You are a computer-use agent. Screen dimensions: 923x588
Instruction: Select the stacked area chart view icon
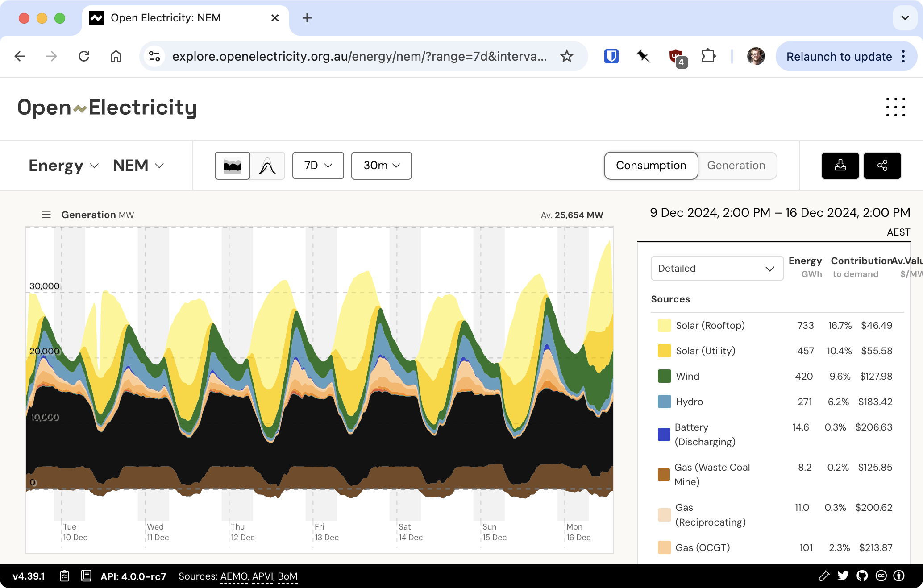pyautogui.click(x=233, y=166)
